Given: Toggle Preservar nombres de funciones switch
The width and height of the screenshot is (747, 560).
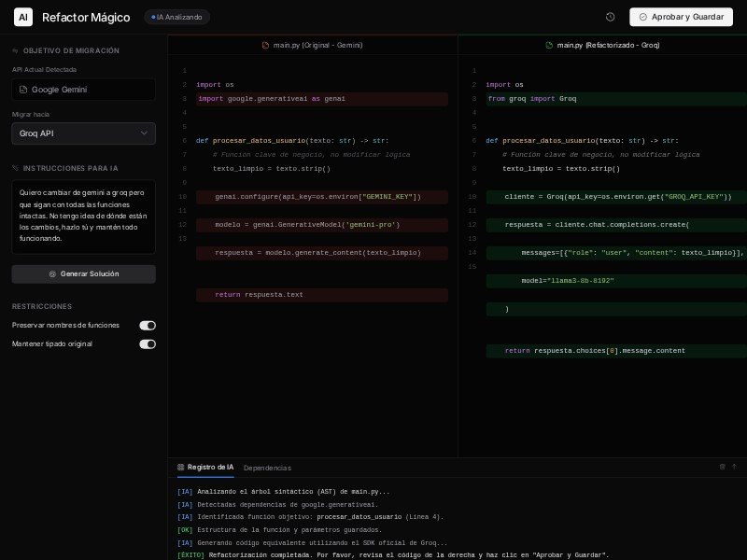Looking at the screenshot, I should [x=148, y=325].
